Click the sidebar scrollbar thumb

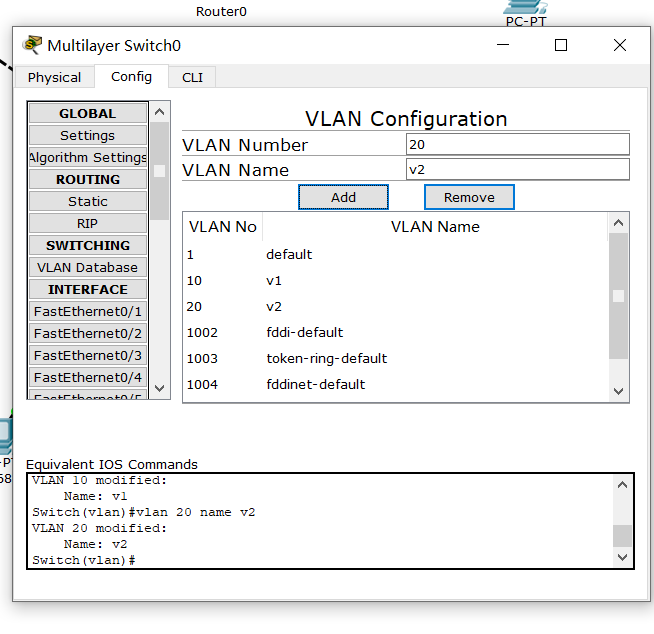159,171
